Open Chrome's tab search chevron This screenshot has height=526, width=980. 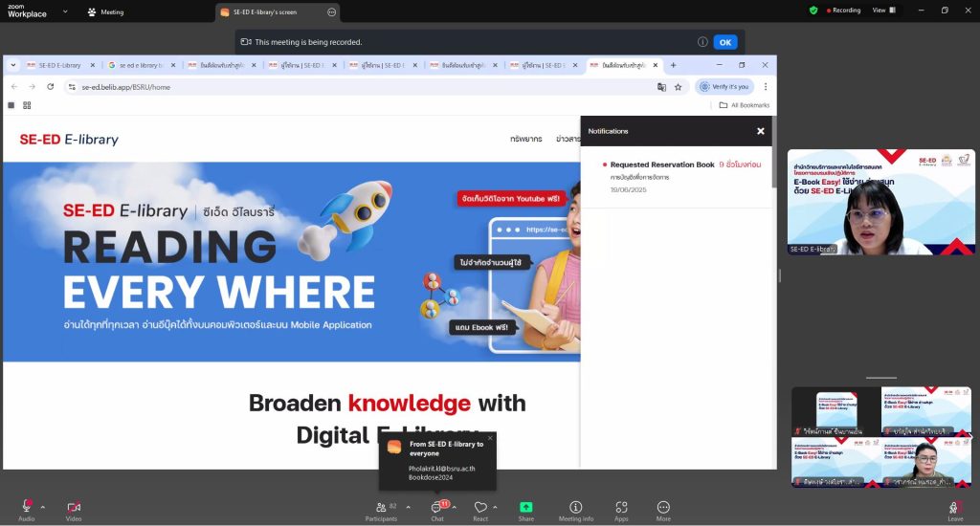click(13, 65)
